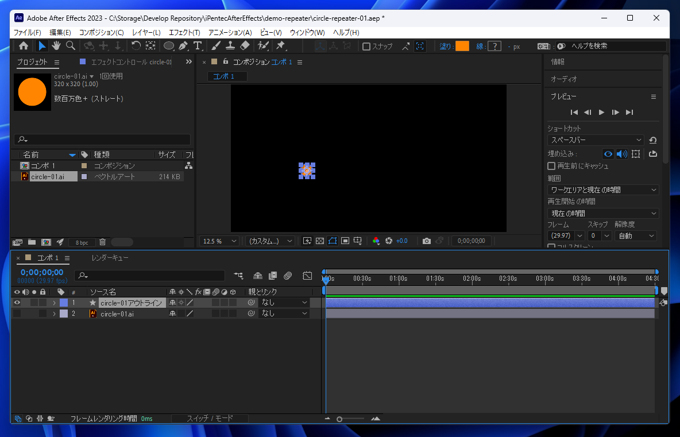Play the preview
Screen dimensions: 680x437
pos(601,112)
